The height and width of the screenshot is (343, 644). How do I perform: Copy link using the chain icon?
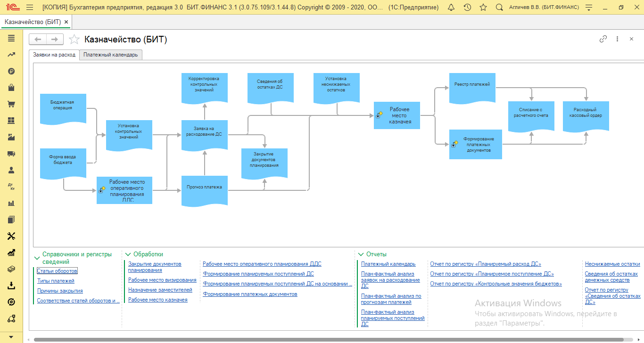[x=603, y=39]
